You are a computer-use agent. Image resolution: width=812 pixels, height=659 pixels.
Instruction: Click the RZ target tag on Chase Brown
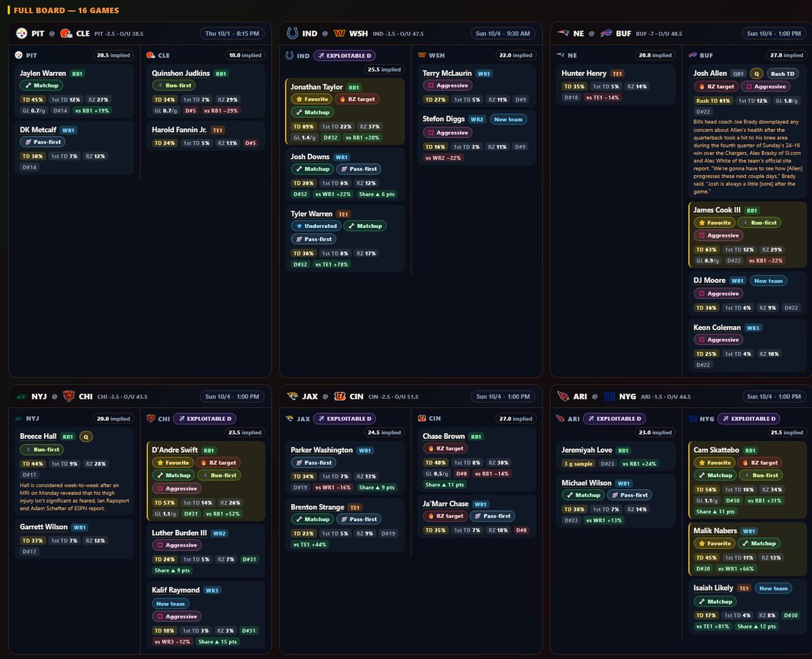(x=445, y=449)
